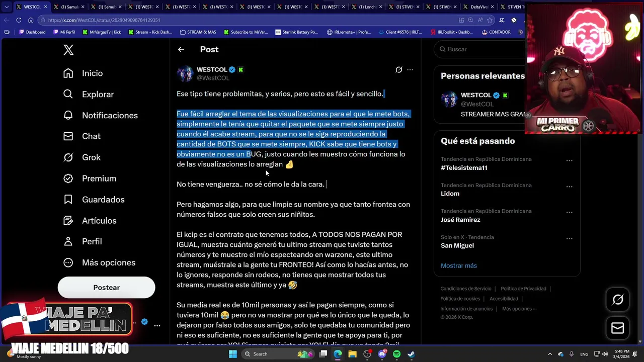Open account switcher three dots
Viewport: 644px width, 362px height.
tap(157, 325)
